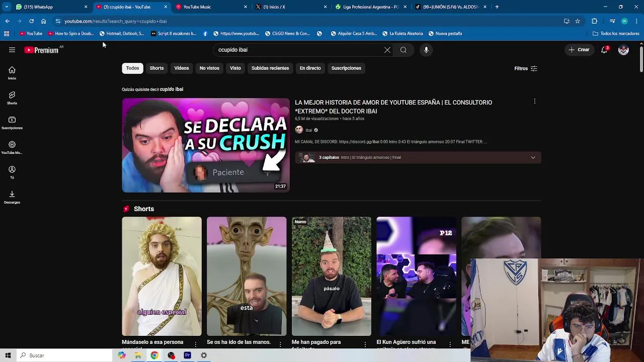Click the suggested search 'cupido ibai'
Screen dimensions: 644x362
pos(172,89)
